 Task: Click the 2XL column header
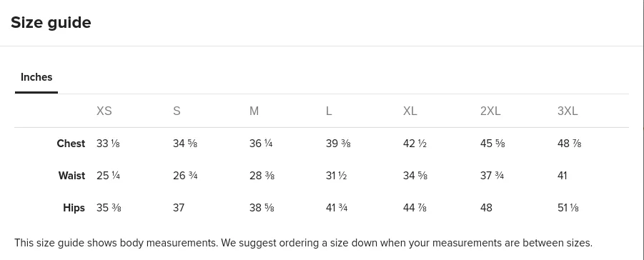490,111
